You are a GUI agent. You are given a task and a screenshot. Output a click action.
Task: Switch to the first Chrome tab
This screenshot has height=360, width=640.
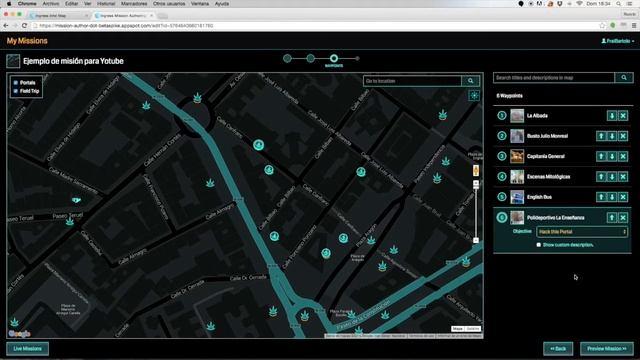pyautogui.click(x=58, y=16)
